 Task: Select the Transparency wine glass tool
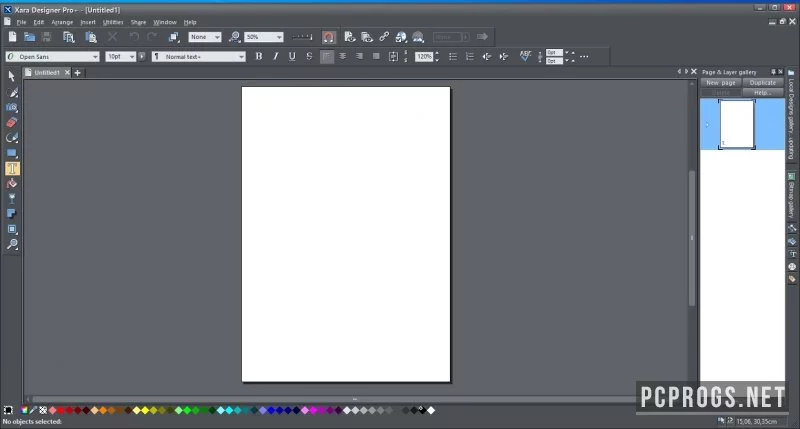pyautogui.click(x=12, y=199)
